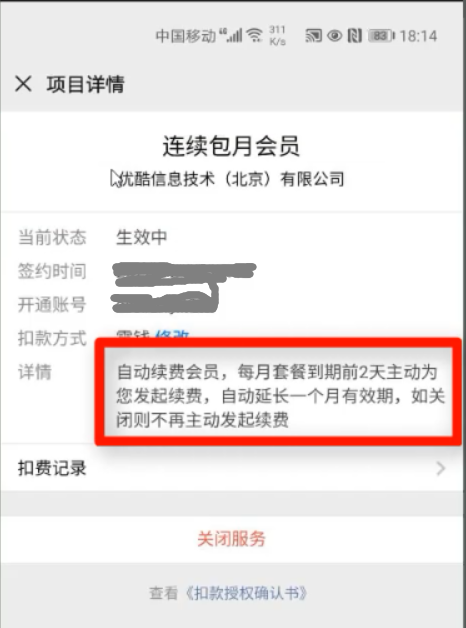Tap the battery level indicator
The width and height of the screenshot is (466, 628).
[x=381, y=36]
